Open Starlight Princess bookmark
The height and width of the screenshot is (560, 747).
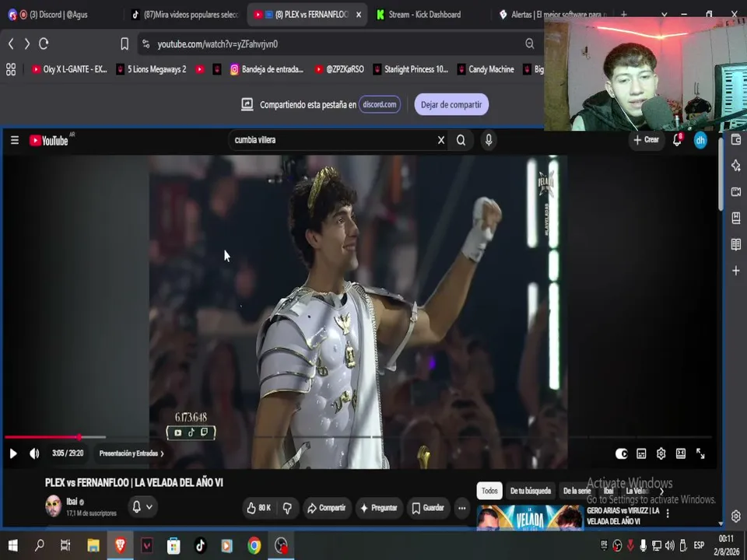tap(411, 69)
